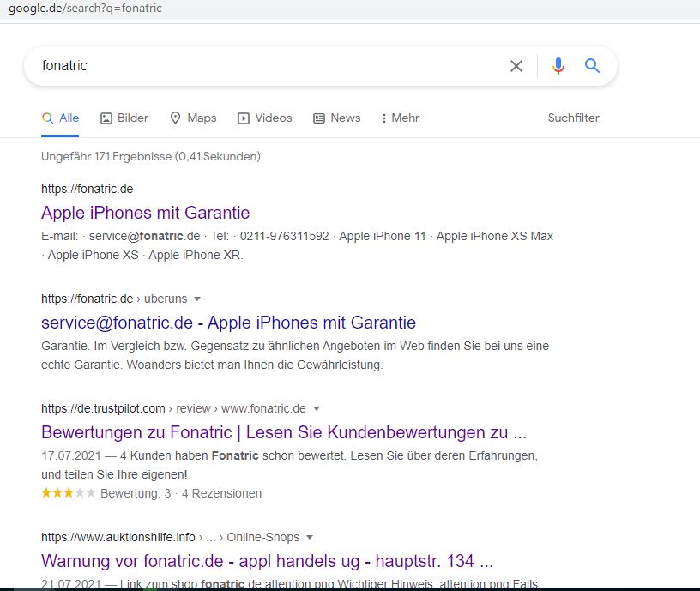Click the map pin icon beside Maps
This screenshot has height=591, width=700.
pyautogui.click(x=176, y=118)
